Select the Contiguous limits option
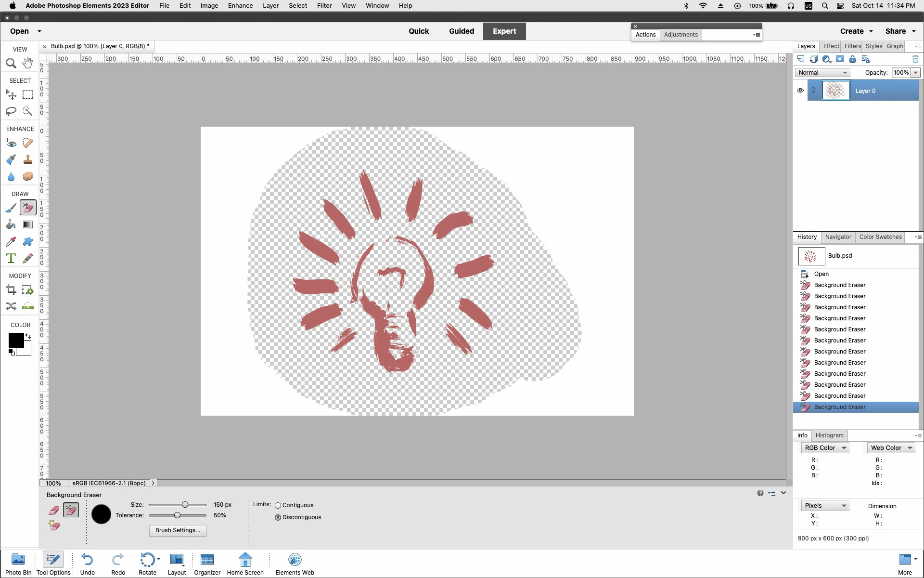Screen dimensions: 924x578 tap(278, 505)
